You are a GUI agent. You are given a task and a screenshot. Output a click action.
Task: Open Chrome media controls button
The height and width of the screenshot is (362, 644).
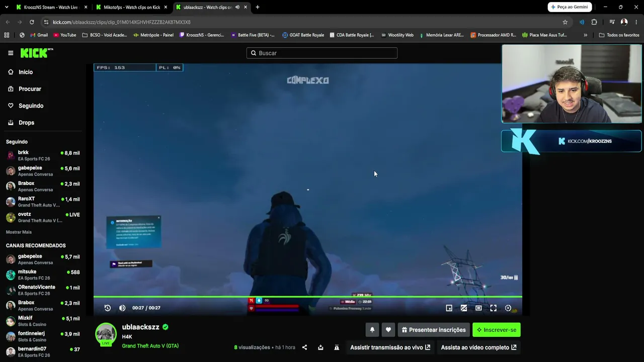pyautogui.click(x=612, y=22)
